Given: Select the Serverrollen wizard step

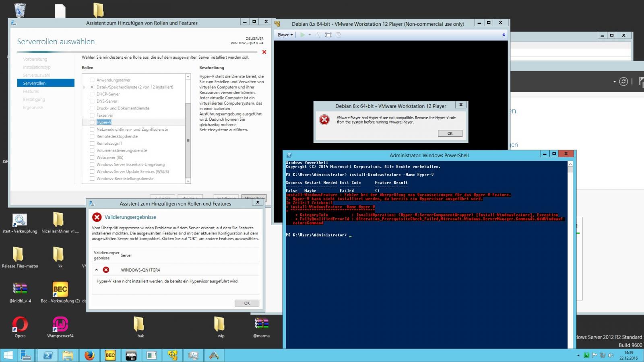Looking at the screenshot, I should [x=46, y=83].
